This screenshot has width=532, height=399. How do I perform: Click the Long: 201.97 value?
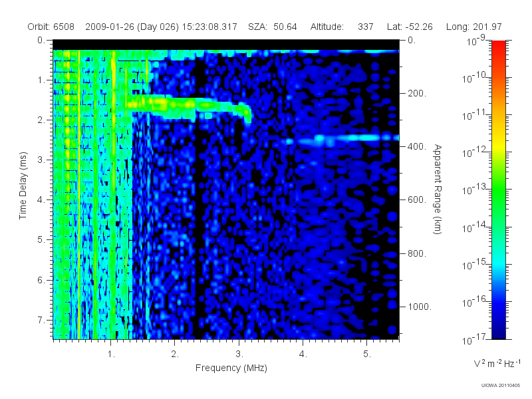pos(473,27)
